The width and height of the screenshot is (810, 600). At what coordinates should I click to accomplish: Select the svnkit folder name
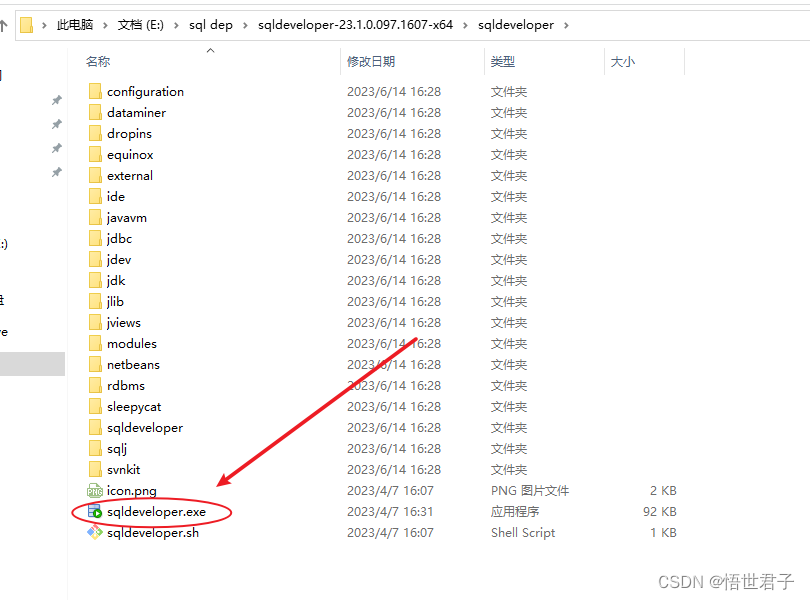coord(123,469)
